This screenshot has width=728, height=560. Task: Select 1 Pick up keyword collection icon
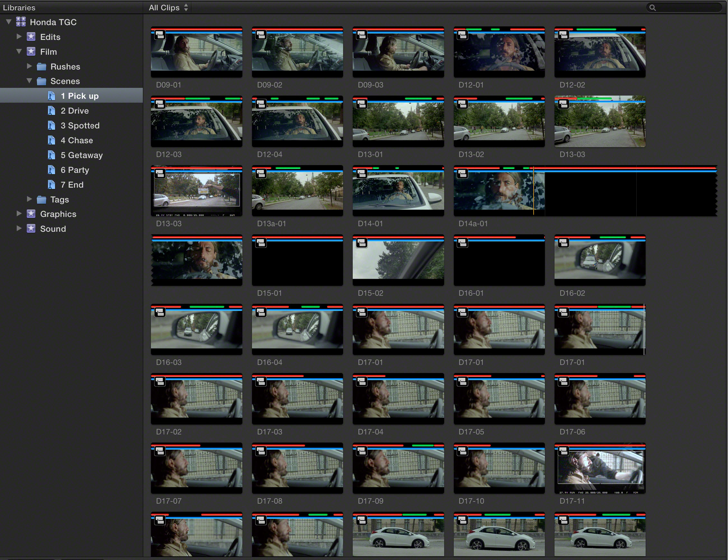click(x=51, y=96)
